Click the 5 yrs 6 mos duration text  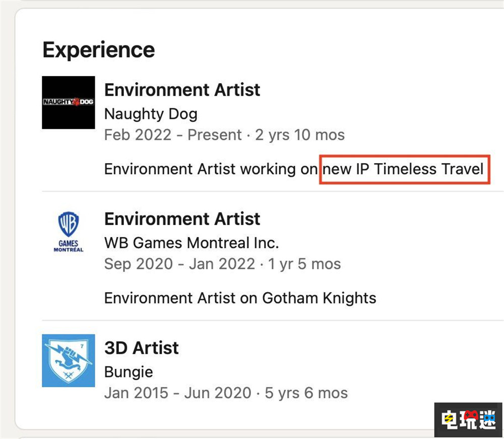[306, 393]
